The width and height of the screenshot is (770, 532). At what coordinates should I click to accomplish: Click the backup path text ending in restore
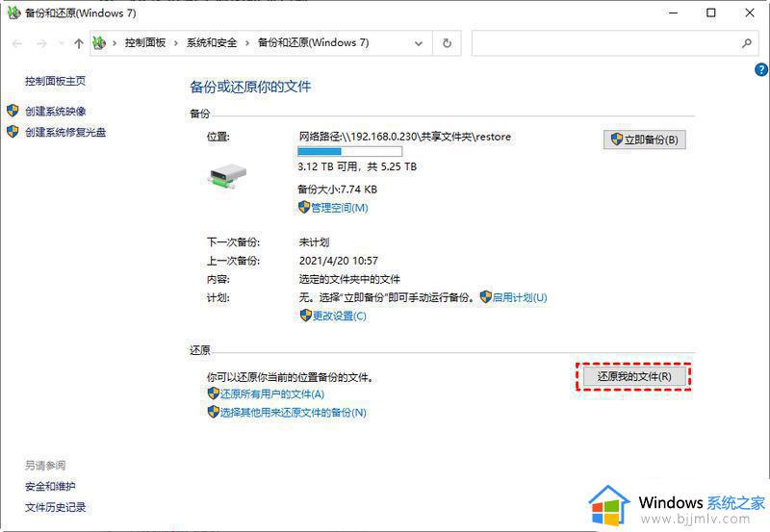coord(405,137)
